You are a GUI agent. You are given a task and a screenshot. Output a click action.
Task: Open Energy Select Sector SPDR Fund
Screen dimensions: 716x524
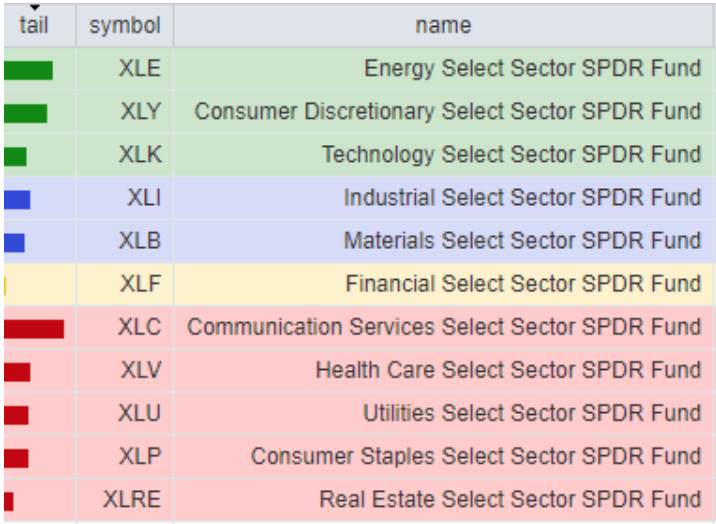(x=532, y=69)
